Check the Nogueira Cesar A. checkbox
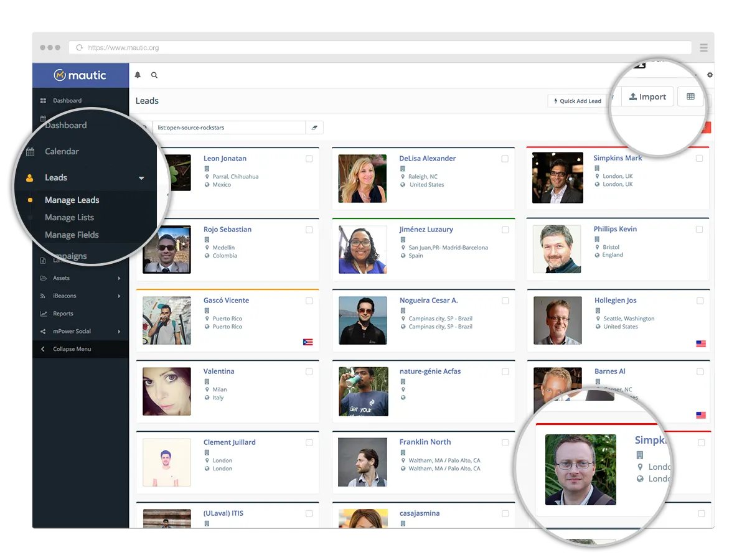747x560 pixels. tap(505, 301)
